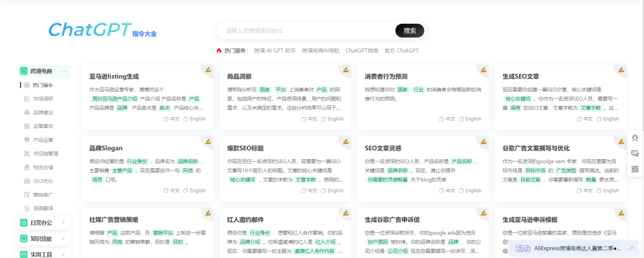Click edit icon on 品牌Slogan card
The width and height of the screenshot is (644, 258).
point(208,141)
